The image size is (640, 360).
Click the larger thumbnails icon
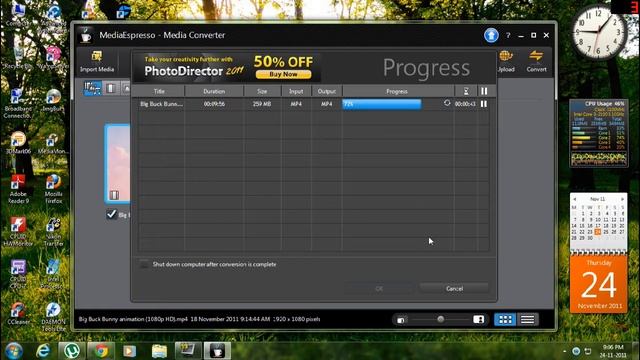[478, 319]
